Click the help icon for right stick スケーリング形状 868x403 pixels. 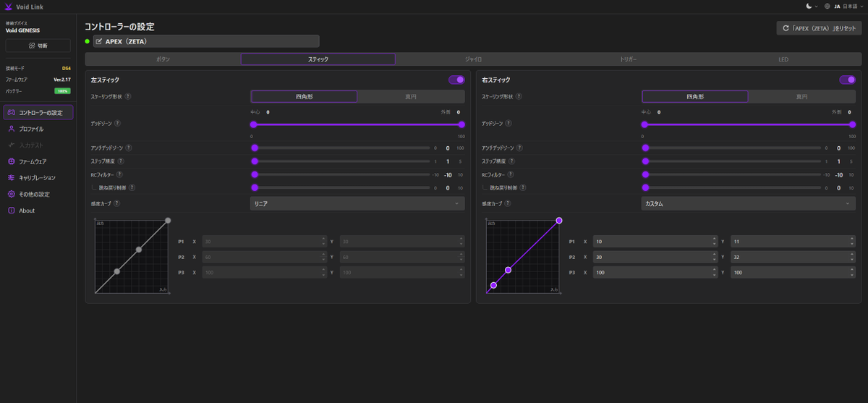519,96
